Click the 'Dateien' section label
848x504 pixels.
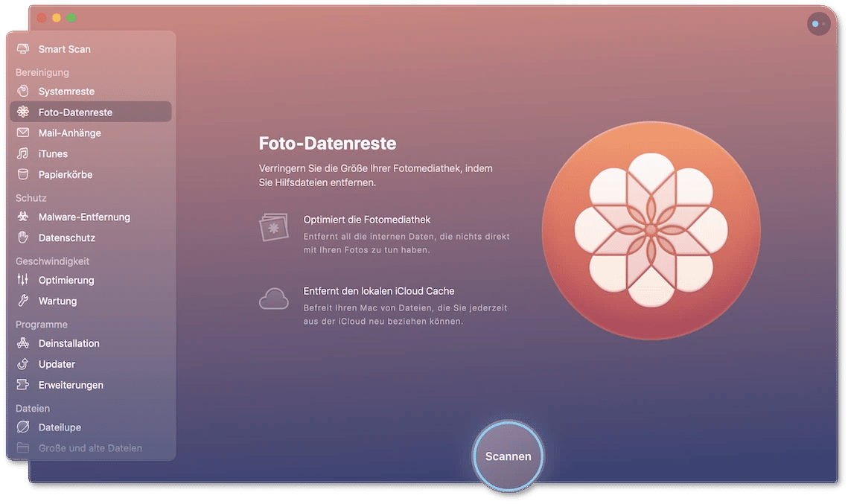point(33,408)
